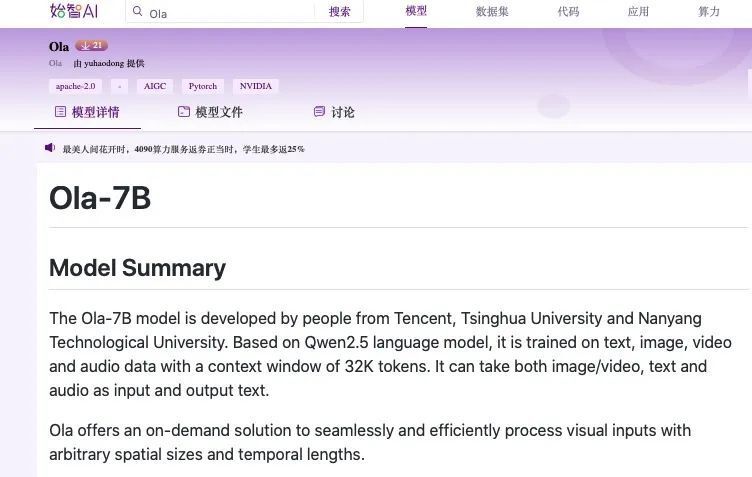This screenshot has height=477, width=752.
Task: Select the NVIDIA tag
Action: (256, 86)
